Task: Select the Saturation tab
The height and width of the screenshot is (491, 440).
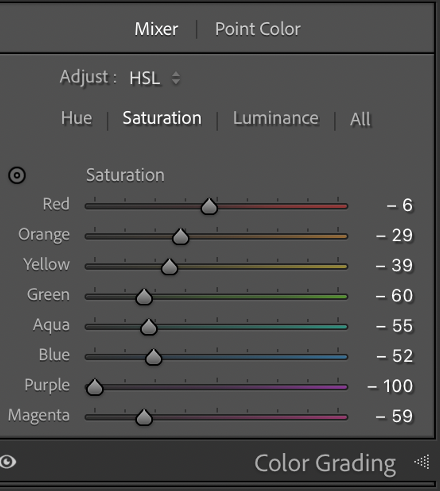Action: click(162, 118)
